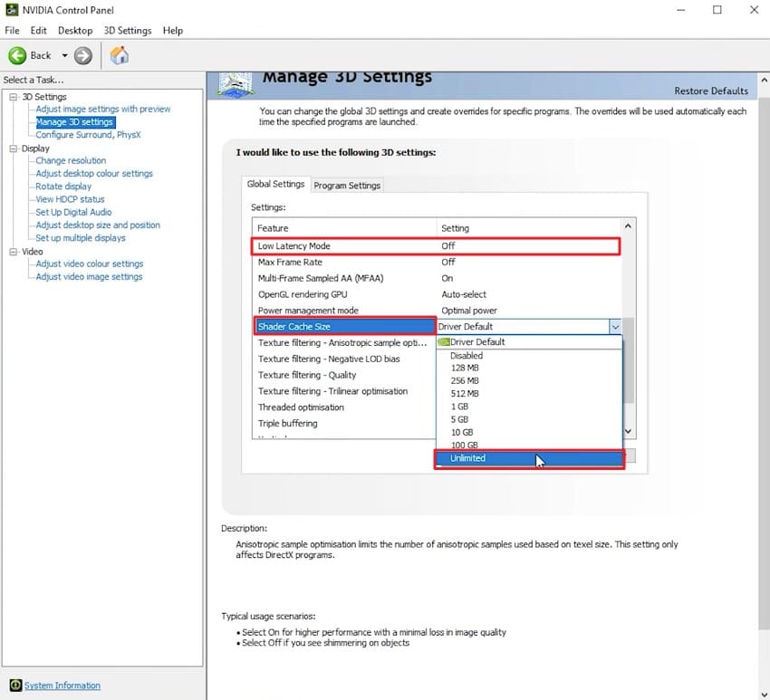The image size is (770, 700).
Task: Select Power management mode row
Action: coord(437,311)
